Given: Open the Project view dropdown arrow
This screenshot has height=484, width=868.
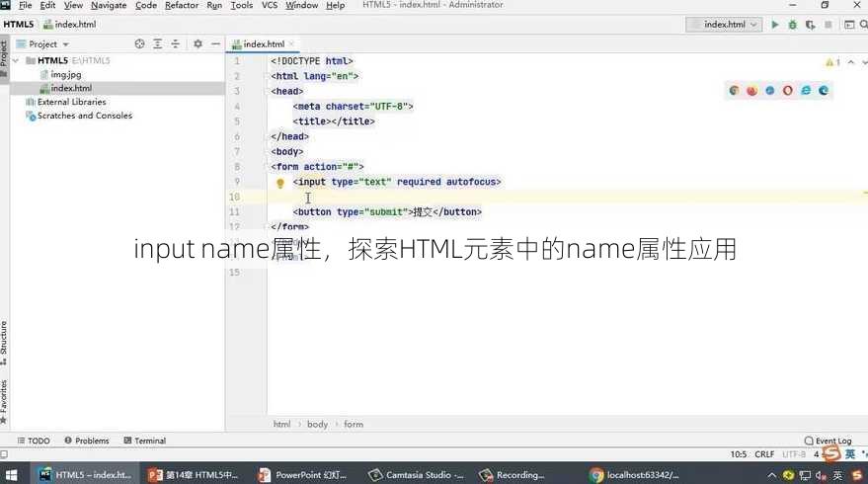Looking at the screenshot, I should [66, 44].
